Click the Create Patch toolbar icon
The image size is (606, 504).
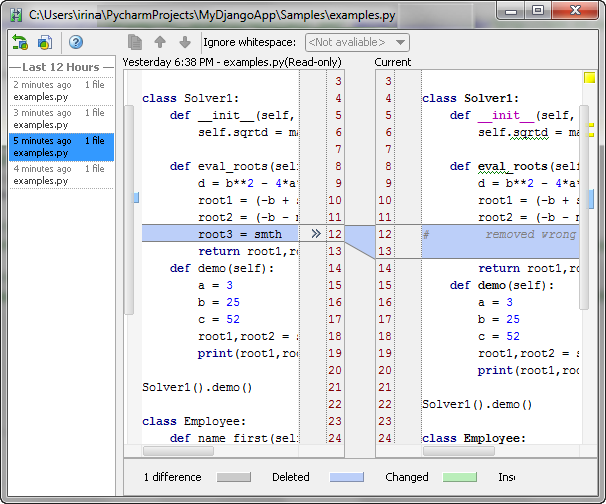[45, 42]
